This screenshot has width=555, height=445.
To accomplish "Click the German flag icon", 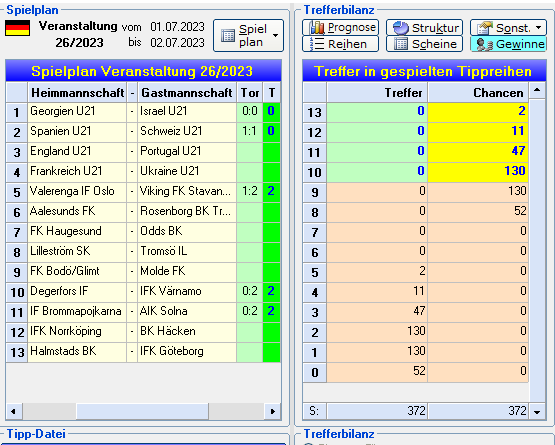I will tap(17, 28).
